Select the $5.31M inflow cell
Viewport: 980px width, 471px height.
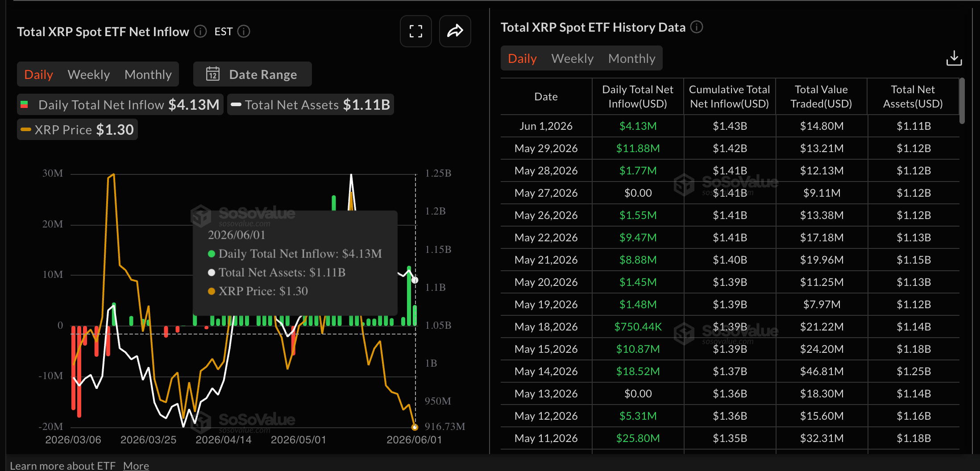tap(638, 416)
